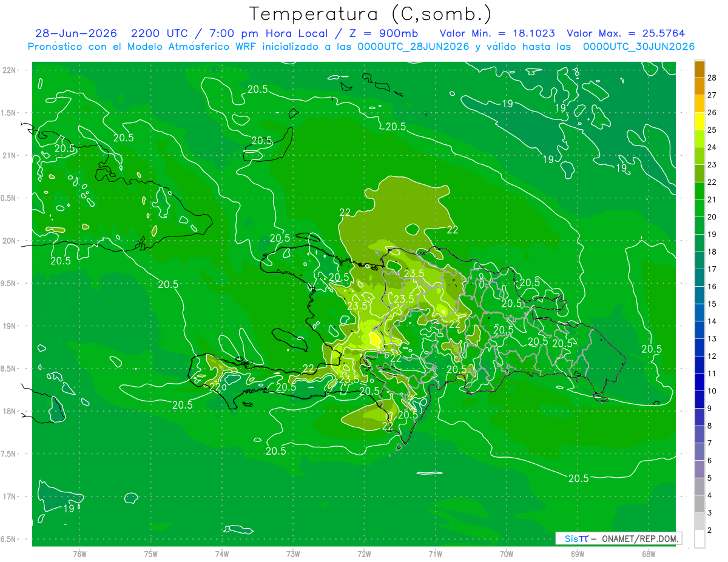Click the 'Valor Min. = 18.1023' value
Viewport: 728px width, 562px height.
497,33
